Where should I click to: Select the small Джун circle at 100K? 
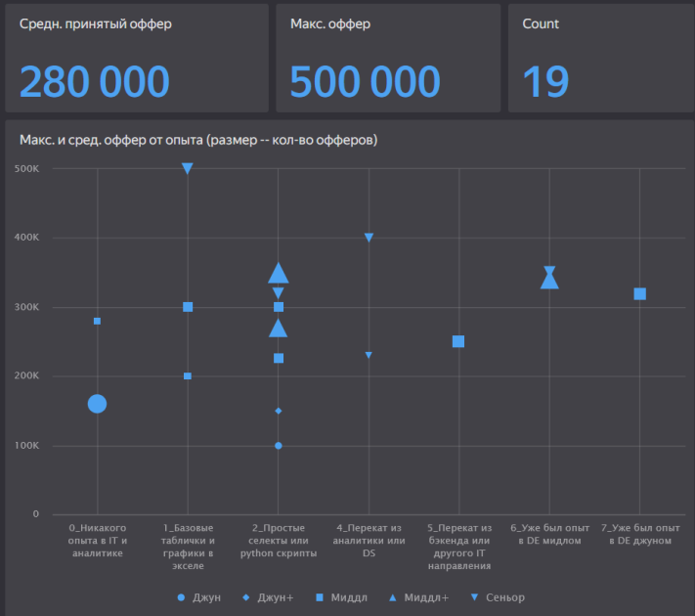279,446
